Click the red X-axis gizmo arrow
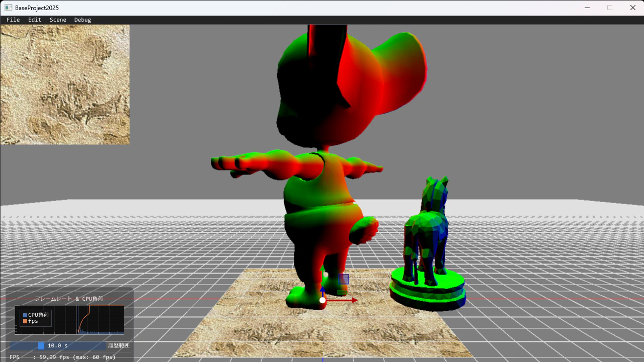 [x=342, y=300]
